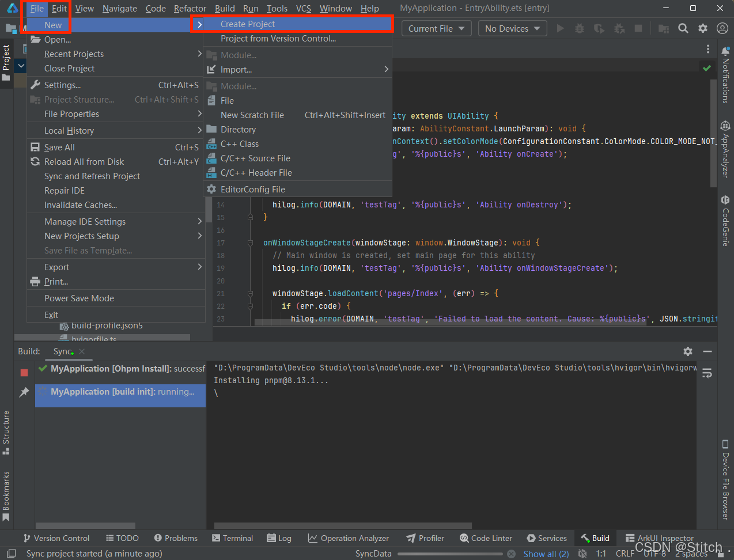Open the No Devices selector dropdown
Screen dimensions: 734x560
tap(512, 29)
